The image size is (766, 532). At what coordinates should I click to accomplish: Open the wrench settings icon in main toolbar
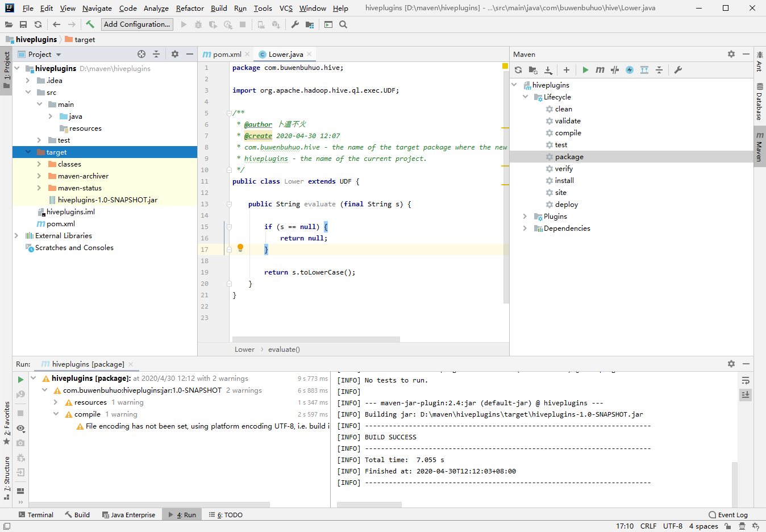click(295, 24)
